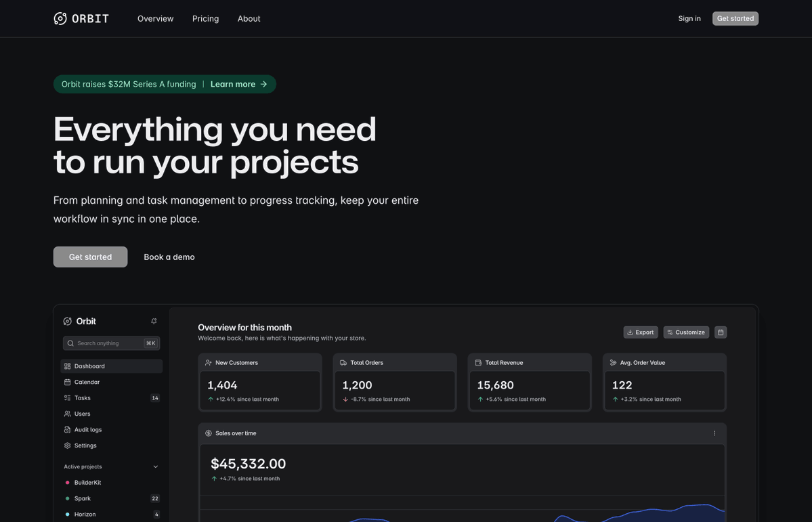
Task: Click the +12.4% up arrow icon
Action: coord(211,399)
